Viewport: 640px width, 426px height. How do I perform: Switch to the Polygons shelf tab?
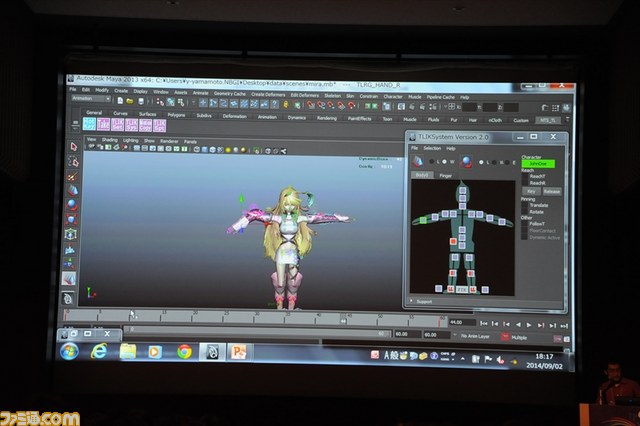pyautogui.click(x=176, y=115)
